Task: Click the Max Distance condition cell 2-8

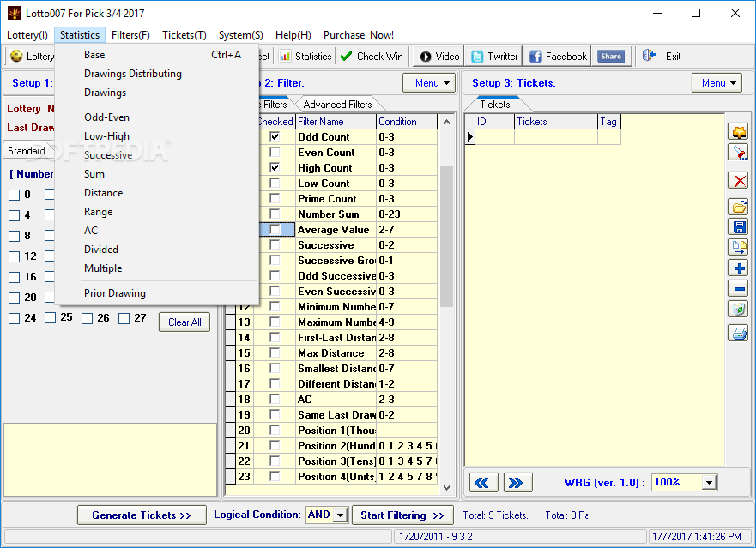Action: point(407,353)
